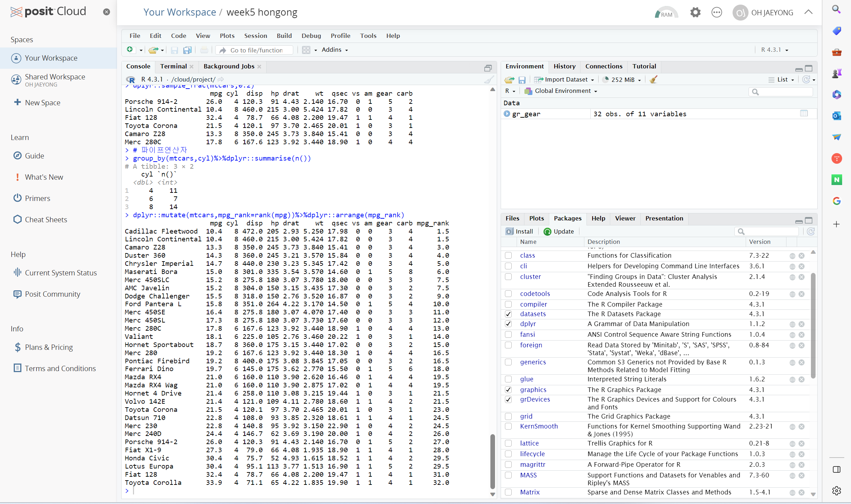This screenshot has height=504, width=851.
Task: Click the clear console broom icon
Action: click(x=489, y=79)
